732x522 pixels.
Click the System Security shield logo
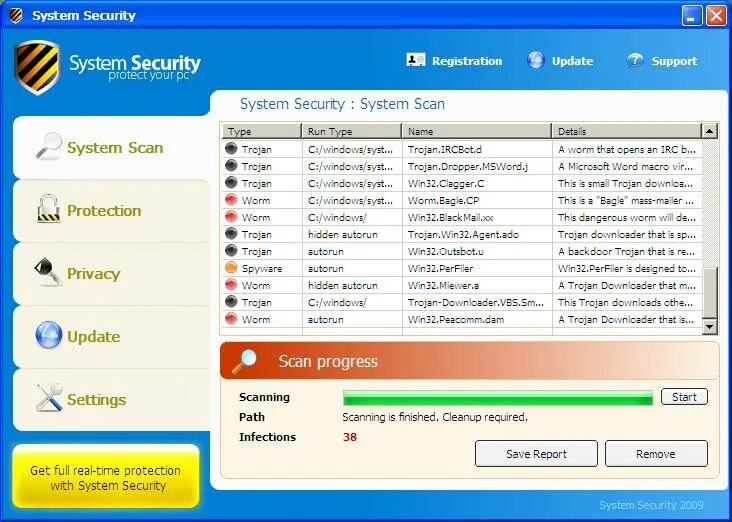[x=37, y=67]
